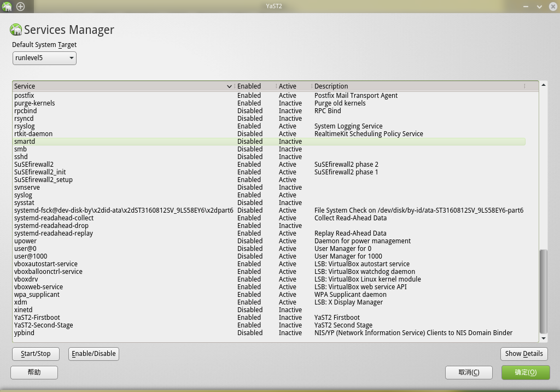560x392 pixels.
Task: Select the user@1000 service row
Action: coord(269,256)
